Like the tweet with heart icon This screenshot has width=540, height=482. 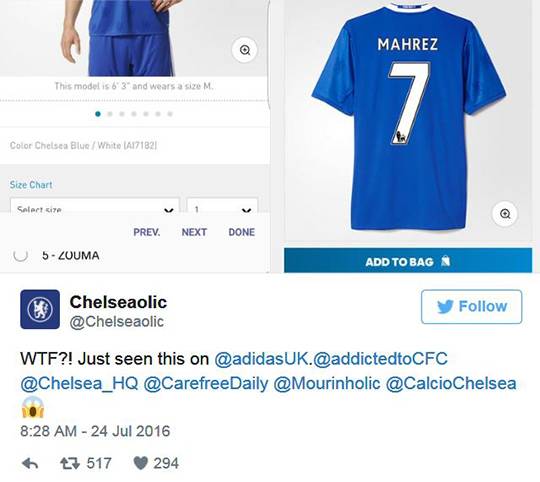click(141, 463)
